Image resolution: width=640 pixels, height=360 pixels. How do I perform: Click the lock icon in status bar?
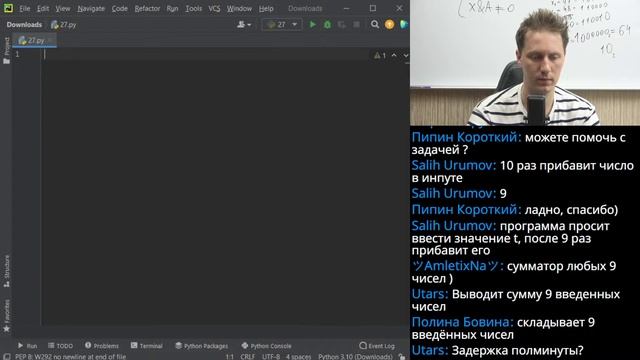402,357
